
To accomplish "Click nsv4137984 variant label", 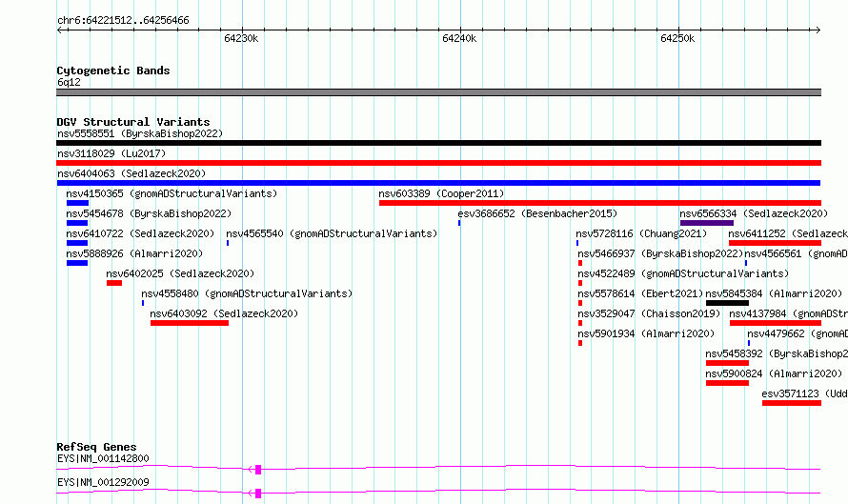I will pyautogui.click(x=789, y=313).
